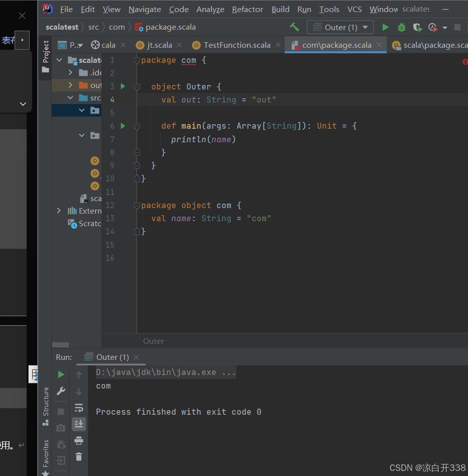Click the Build project hammer icon
This screenshot has width=468, height=476.
point(294,27)
